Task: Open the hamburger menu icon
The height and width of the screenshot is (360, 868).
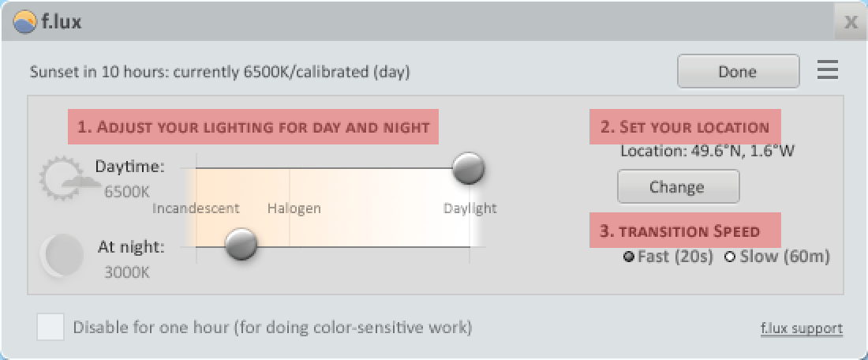Action: click(828, 70)
